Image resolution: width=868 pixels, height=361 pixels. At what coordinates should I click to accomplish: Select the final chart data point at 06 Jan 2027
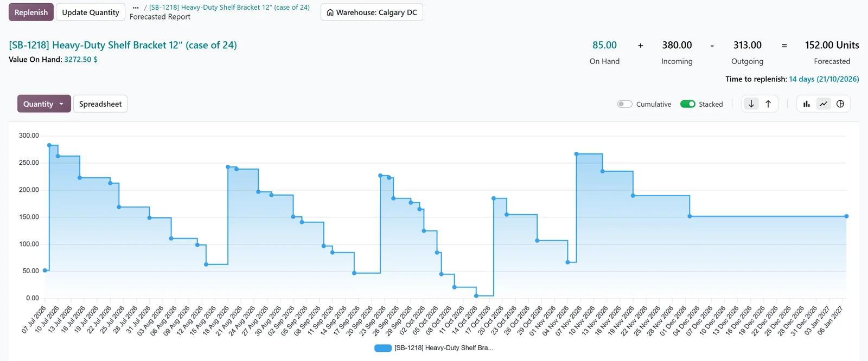click(x=846, y=216)
